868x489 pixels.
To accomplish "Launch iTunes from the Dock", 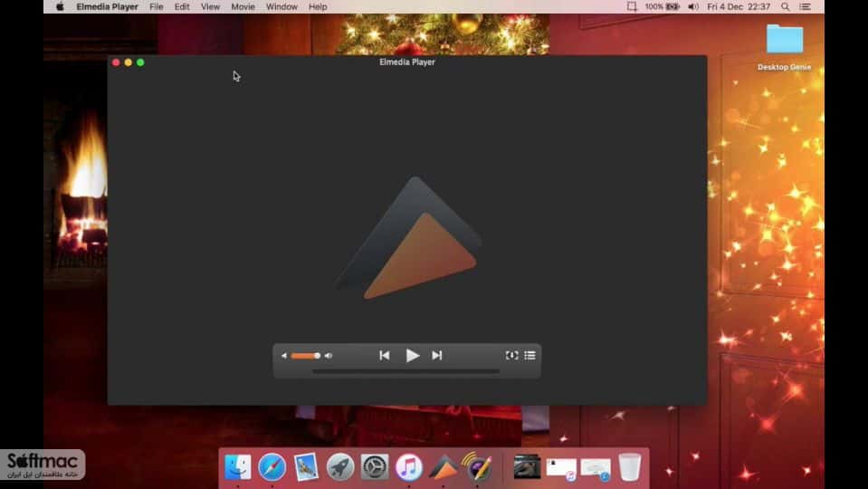I will (409, 467).
